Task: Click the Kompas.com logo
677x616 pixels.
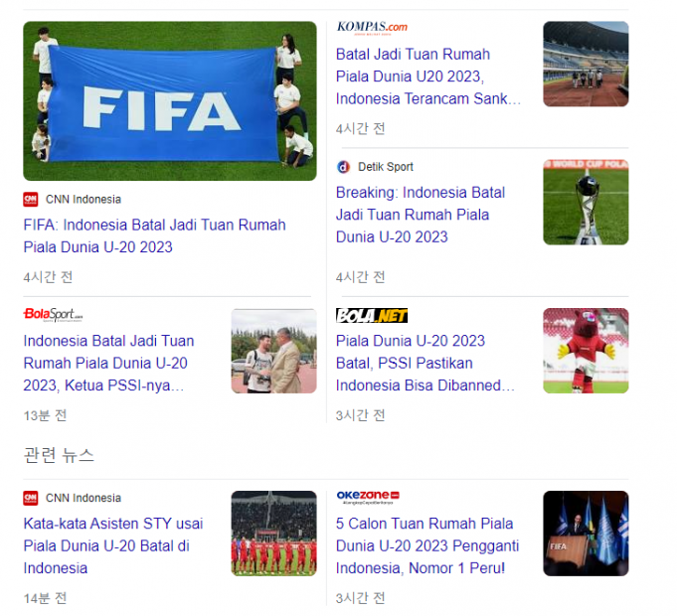Action: 372,27
